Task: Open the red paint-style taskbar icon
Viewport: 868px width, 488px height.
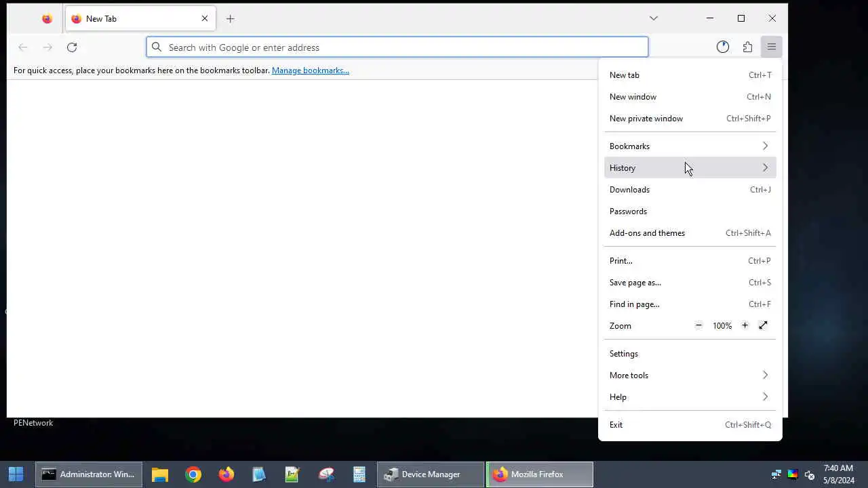Action: tap(326, 474)
